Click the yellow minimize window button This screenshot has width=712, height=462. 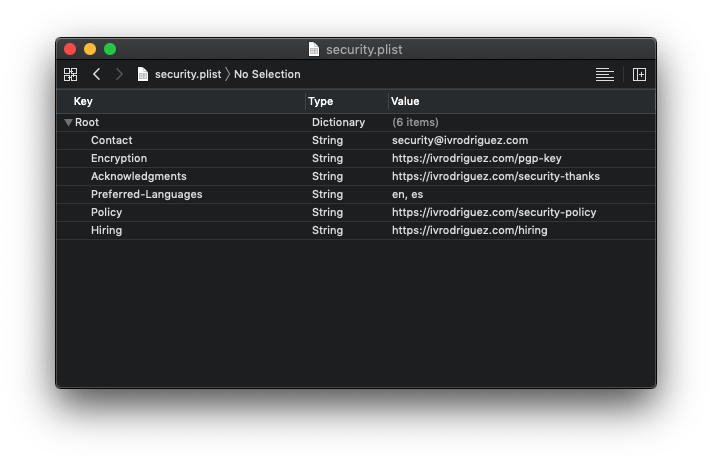tap(90, 49)
